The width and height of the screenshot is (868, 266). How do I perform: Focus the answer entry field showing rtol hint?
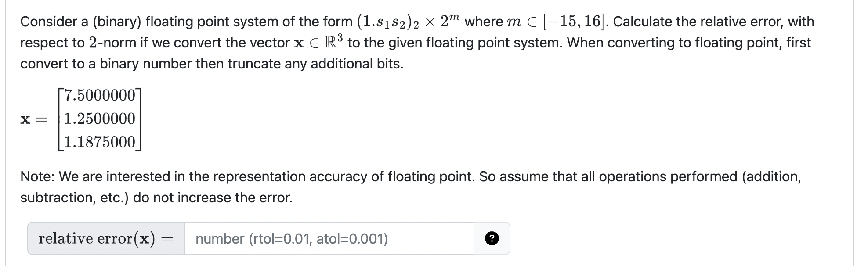click(x=329, y=238)
